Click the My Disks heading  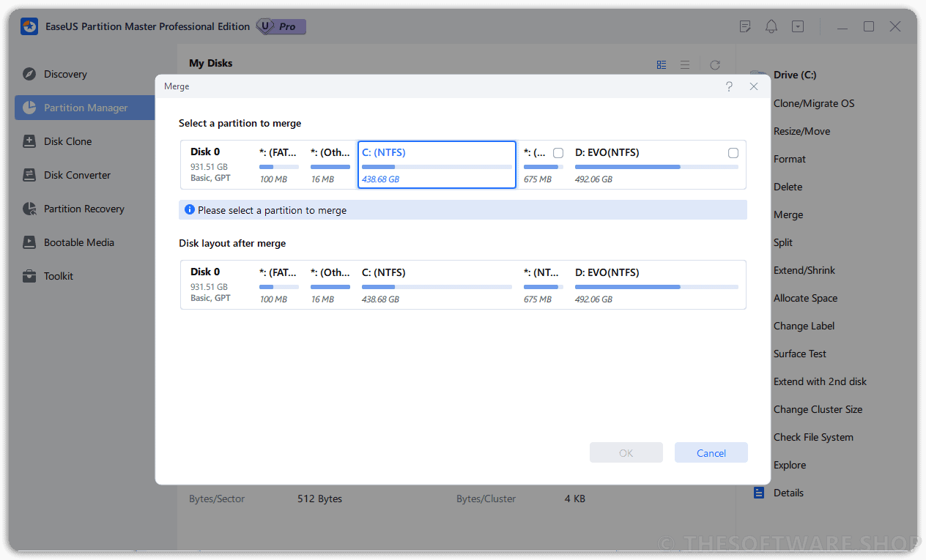211,63
